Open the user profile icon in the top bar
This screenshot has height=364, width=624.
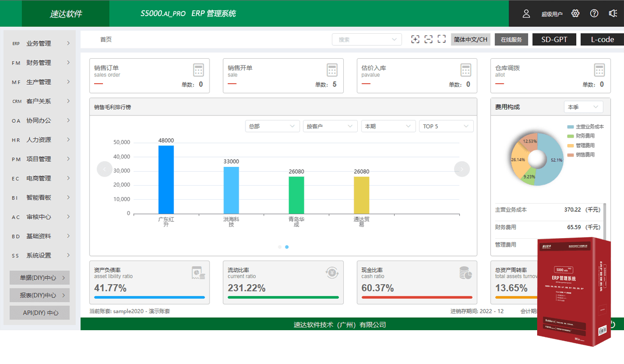[526, 14]
